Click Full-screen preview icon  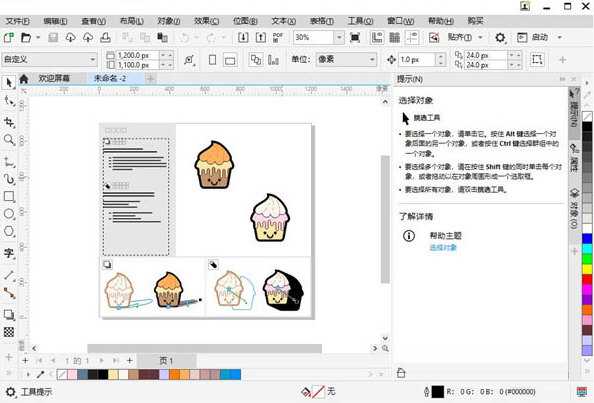(355, 37)
